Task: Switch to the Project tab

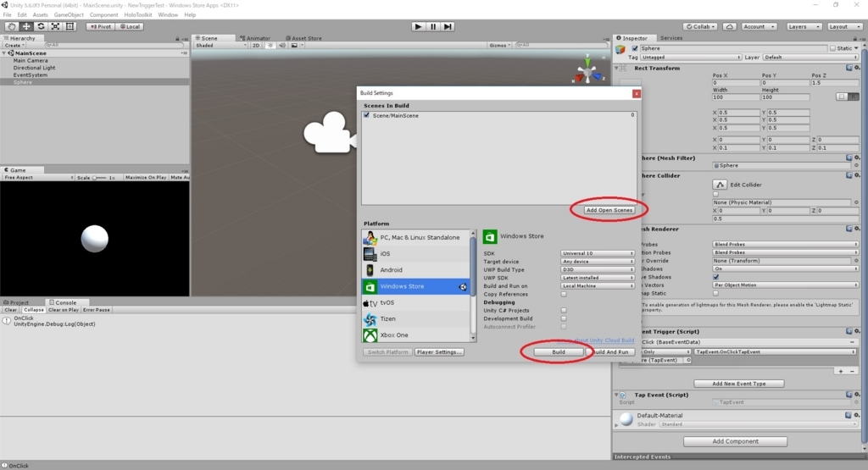Action: tap(16, 302)
